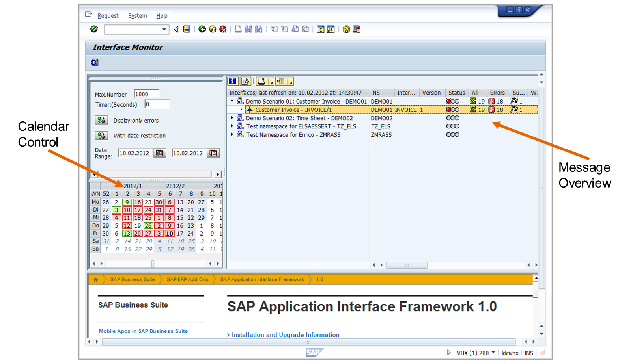Click the home icon in the breadcrumb bar

(x=96, y=280)
